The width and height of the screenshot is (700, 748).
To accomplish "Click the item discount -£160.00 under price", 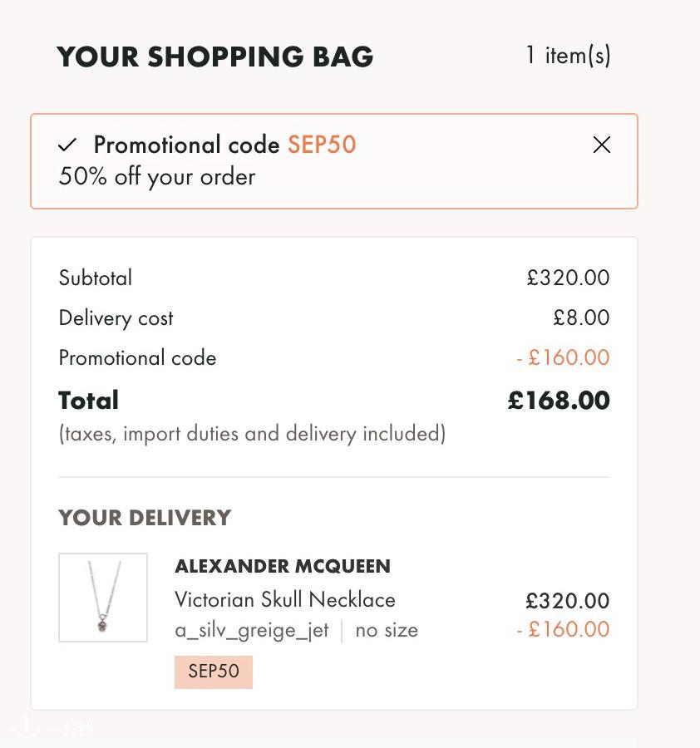I will [x=563, y=630].
